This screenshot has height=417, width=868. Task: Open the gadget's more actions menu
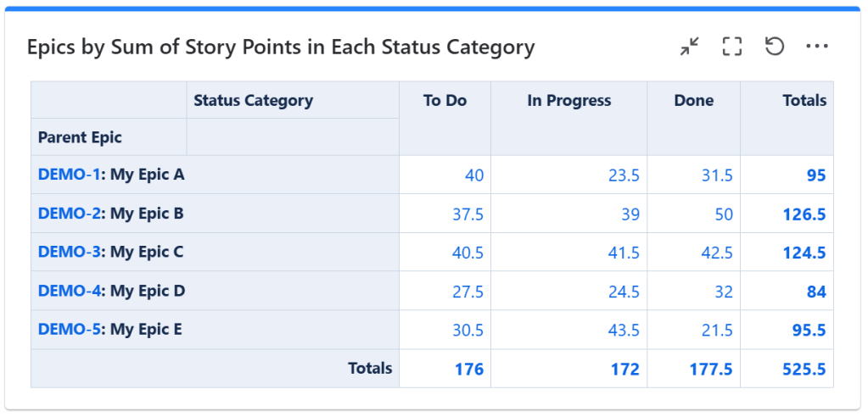(816, 47)
